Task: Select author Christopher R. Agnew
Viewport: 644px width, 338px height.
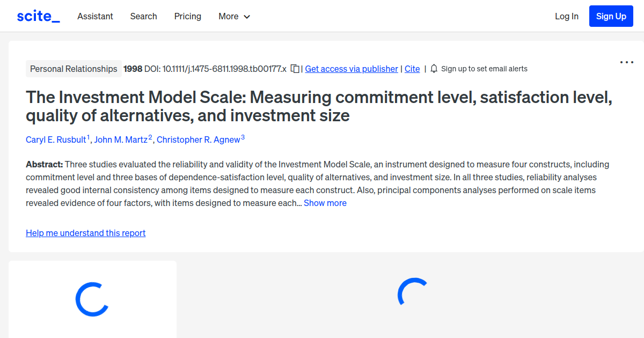Action: (199, 139)
